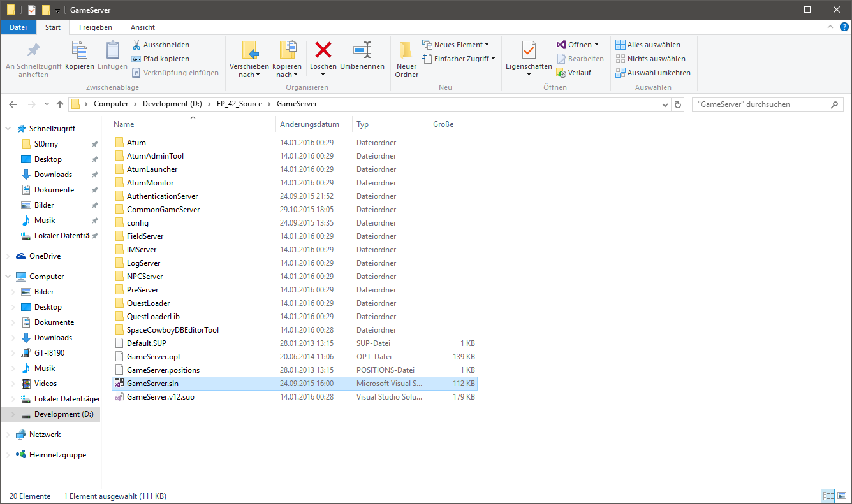852x504 pixels.
Task: Open the help question mark icon
Action: pyautogui.click(x=844, y=27)
